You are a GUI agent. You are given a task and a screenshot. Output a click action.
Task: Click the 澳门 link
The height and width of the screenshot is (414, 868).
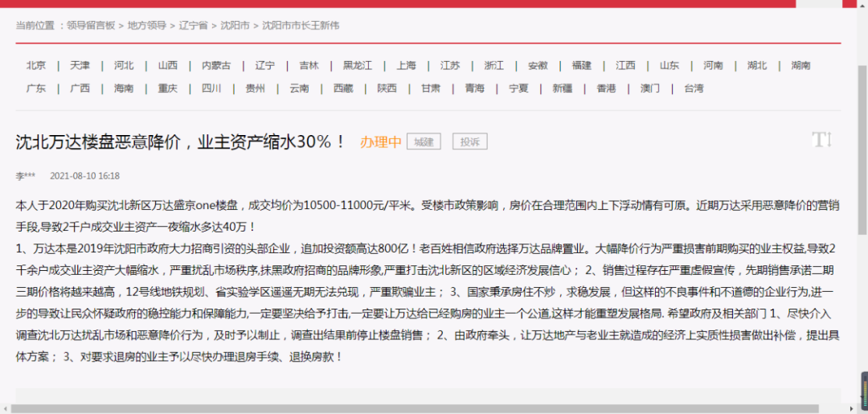tap(650, 88)
